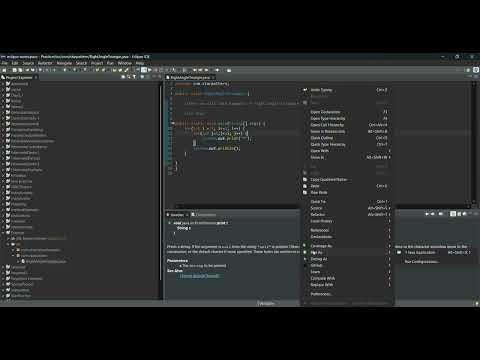
Task: Choose Open Call Hierarchy
Action: (347, 125)
